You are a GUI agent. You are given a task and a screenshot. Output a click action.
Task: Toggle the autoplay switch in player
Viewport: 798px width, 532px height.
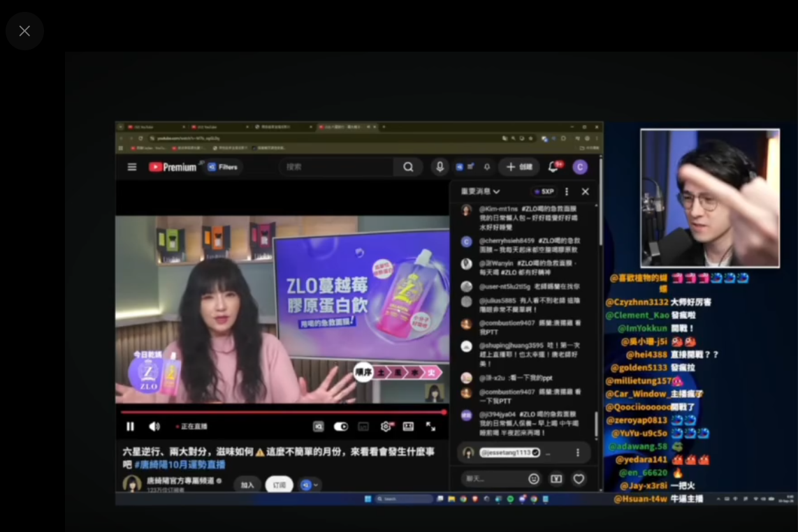(340, 426)
